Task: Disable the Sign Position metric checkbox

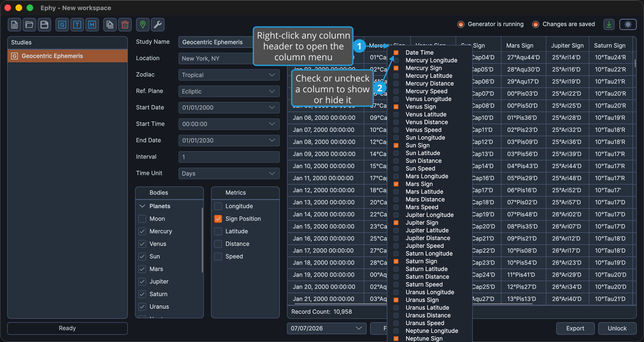Action: pyautogui.click(x=218, y=219)
